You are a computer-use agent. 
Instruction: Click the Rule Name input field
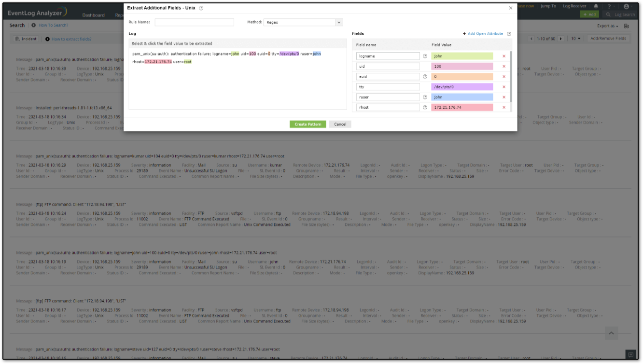click(x=194, y=22)
